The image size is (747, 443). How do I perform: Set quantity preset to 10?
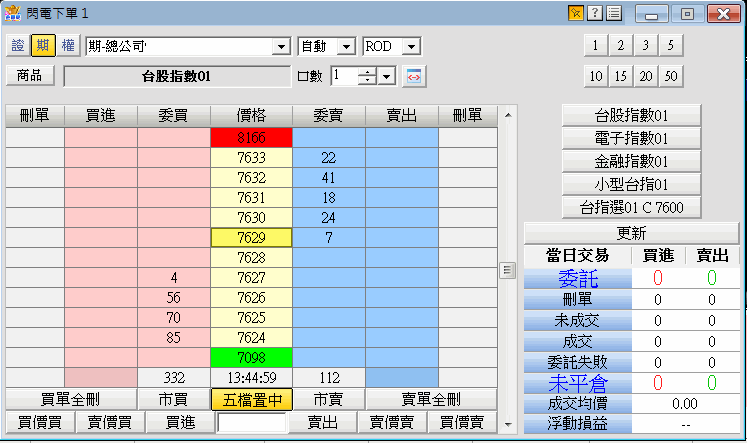click(595, 76)
